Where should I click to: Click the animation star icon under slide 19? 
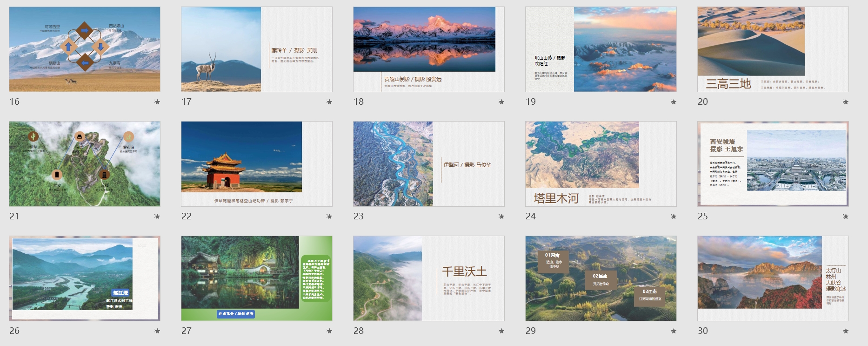tap(674, 102)
